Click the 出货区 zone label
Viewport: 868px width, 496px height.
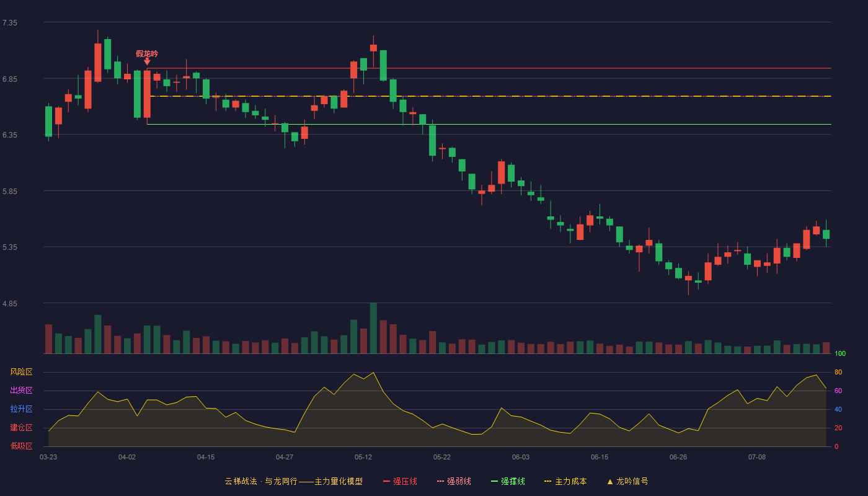[x=22, y=391]
